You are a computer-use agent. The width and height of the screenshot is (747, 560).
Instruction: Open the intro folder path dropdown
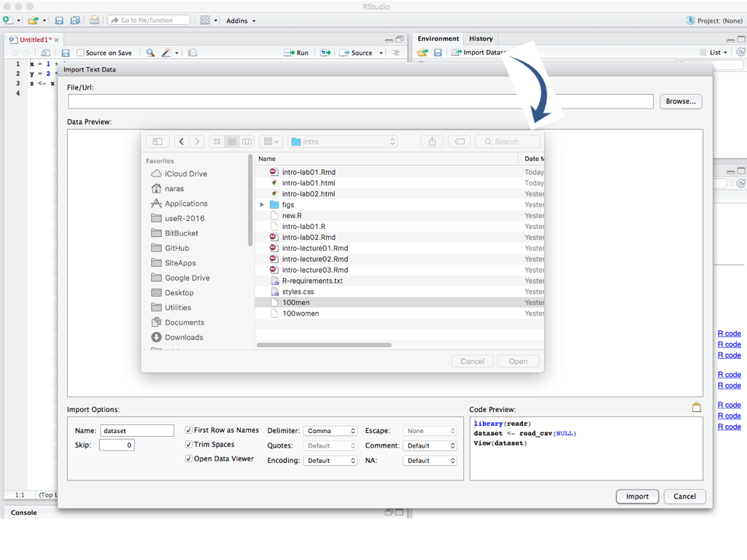point(342,141)
